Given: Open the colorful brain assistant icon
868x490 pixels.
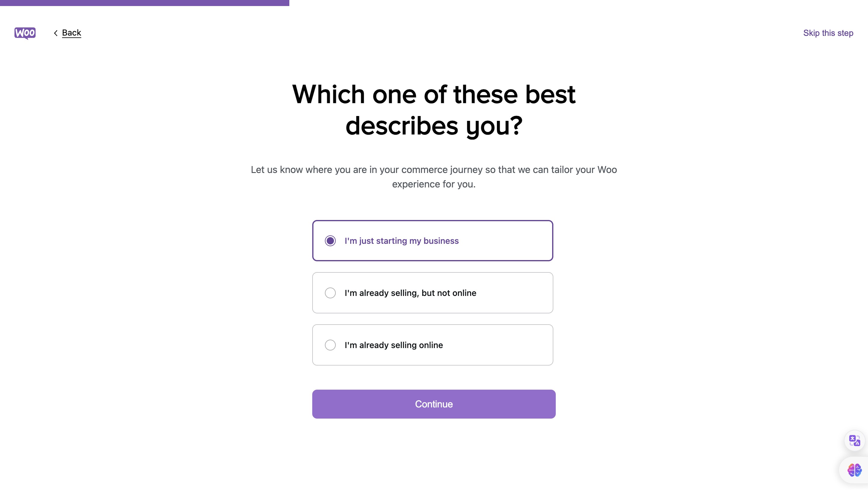Looking at the screenshot, I should 854,470.
